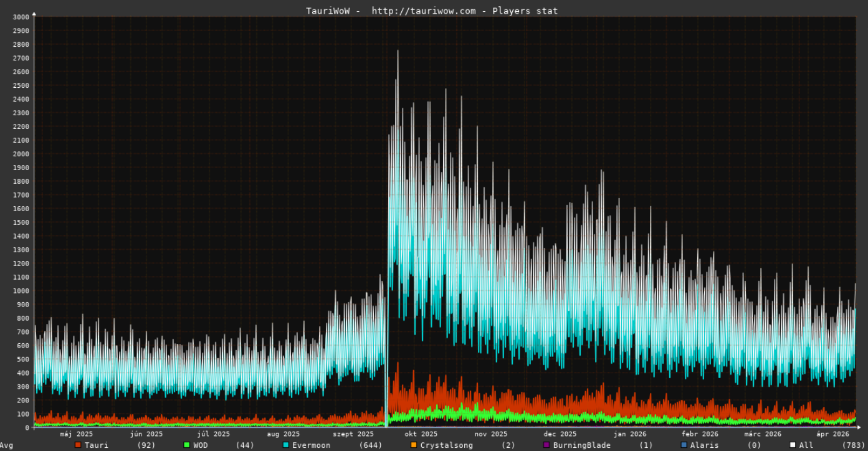868x451 pixels.
Task: Select the "WOD" legend label
Action: coord(201,445)
